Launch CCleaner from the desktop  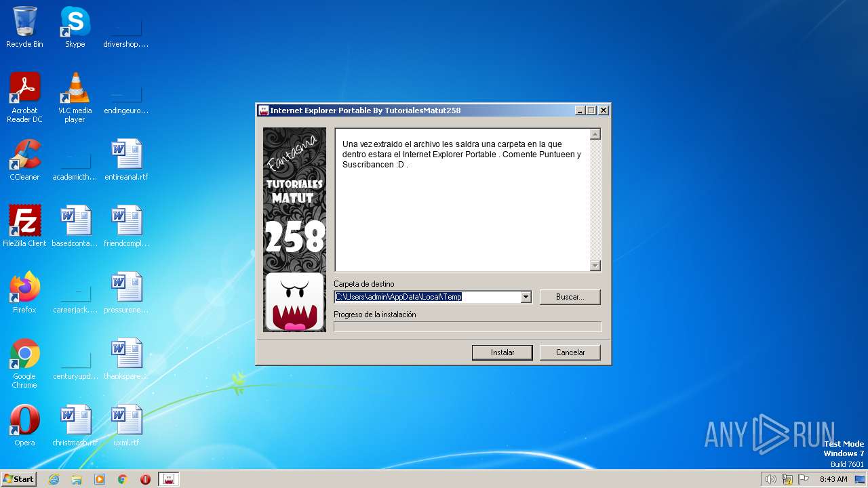[24, 160]
